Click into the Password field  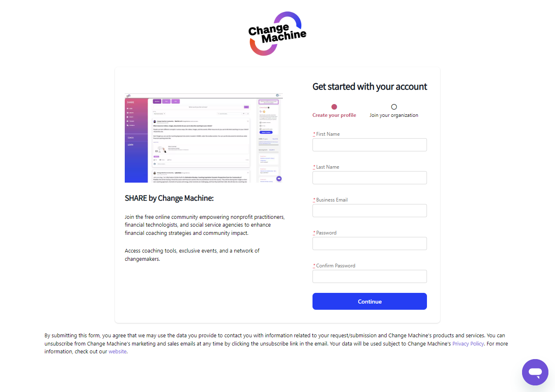point(370,244)
